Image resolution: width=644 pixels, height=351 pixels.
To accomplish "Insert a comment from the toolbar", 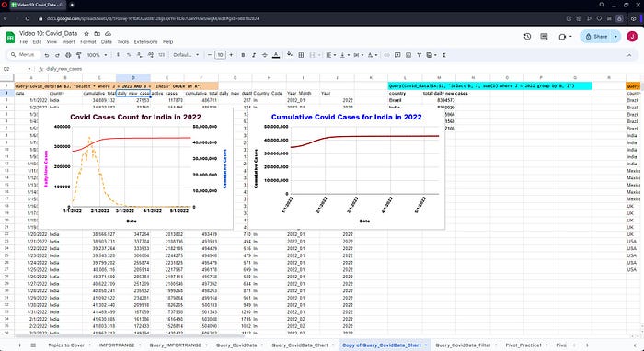I will tap(397, 55).
